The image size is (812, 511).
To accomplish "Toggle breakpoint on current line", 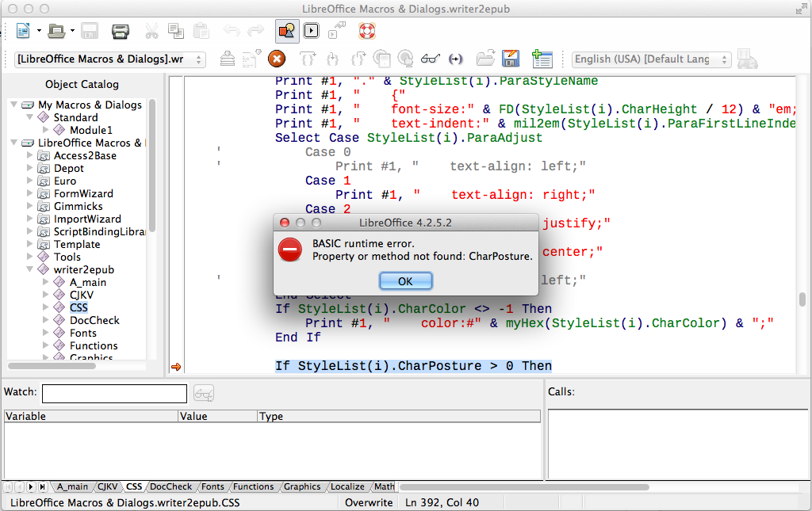I will coord(382,59).
